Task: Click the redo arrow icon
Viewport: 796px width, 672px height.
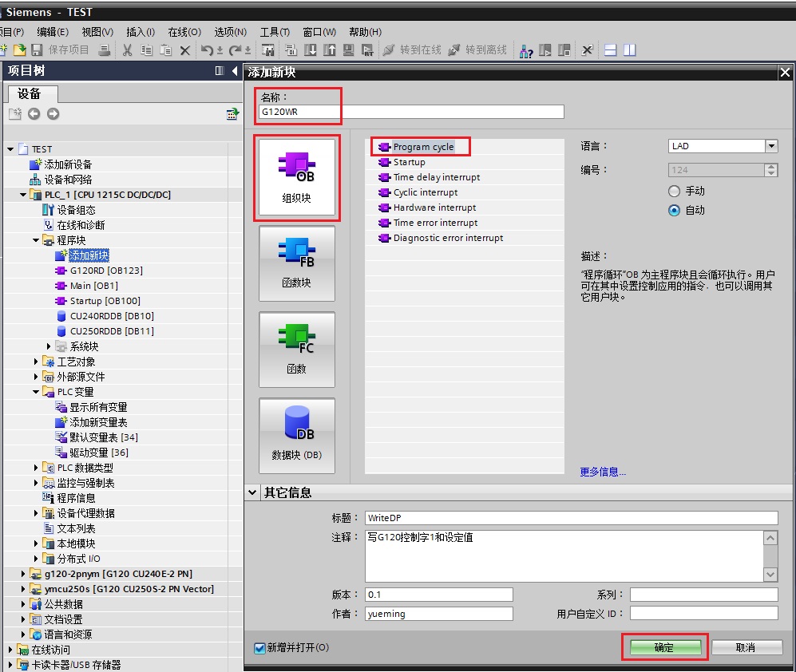Action: click(x=235, y=49)
